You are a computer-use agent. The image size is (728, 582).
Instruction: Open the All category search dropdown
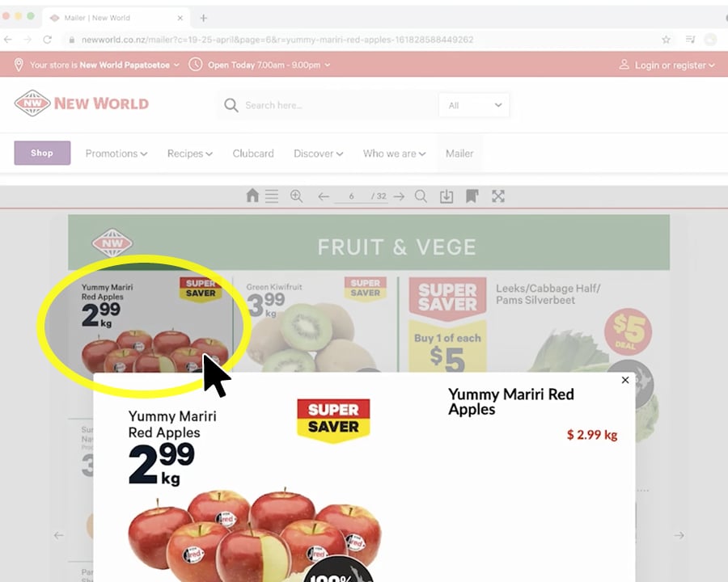(474, 105)
